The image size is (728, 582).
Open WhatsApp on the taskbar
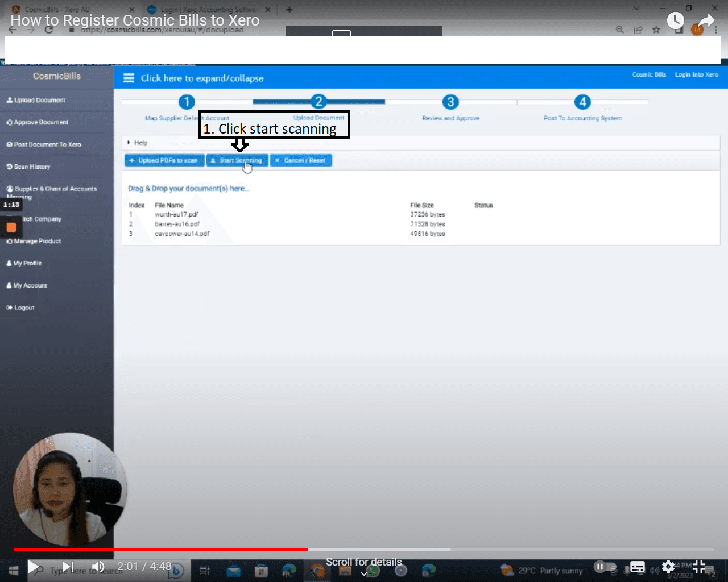[x=374, y=570]
